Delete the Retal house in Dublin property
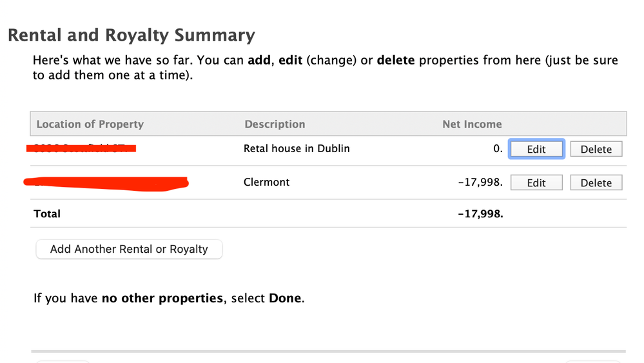644x363 pixels. click(x=596, y=149)
